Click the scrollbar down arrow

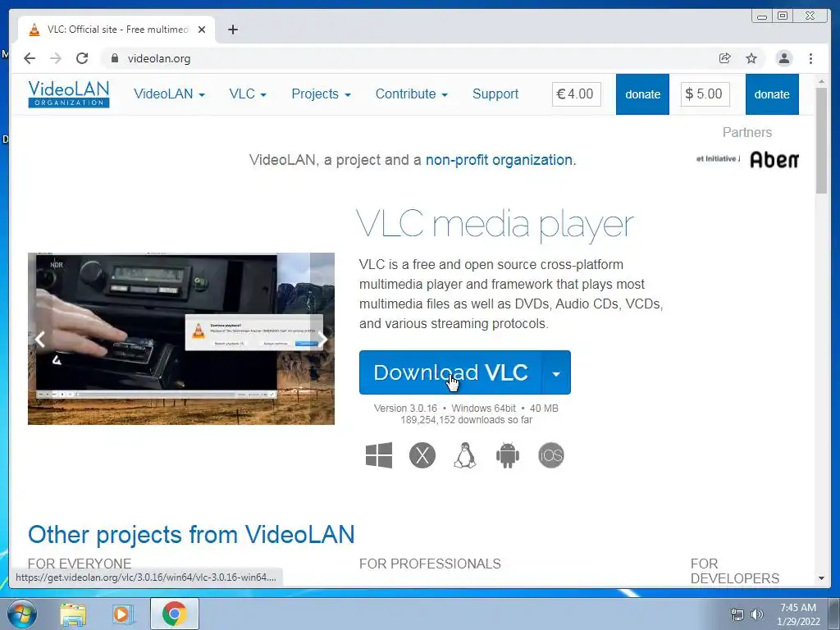click(x=821, y=578)
